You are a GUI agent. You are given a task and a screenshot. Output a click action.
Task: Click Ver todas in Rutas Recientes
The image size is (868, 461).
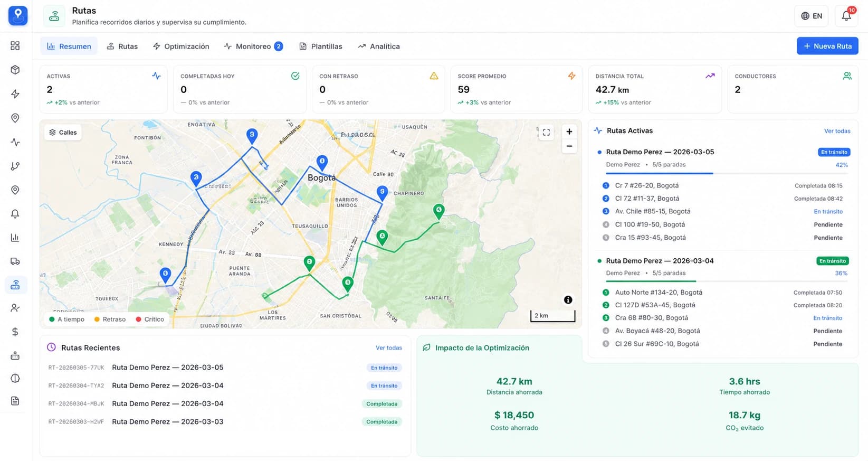click(389, 348)
